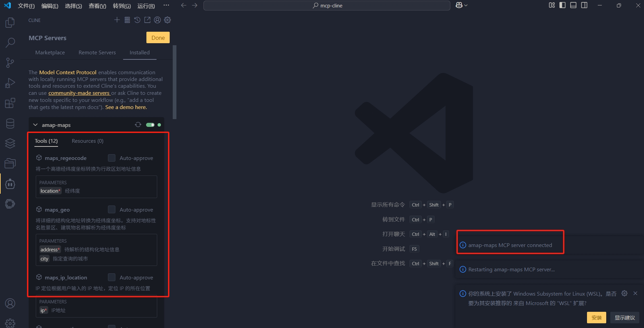Collapse the amap-maps server section

coord(35,125)
